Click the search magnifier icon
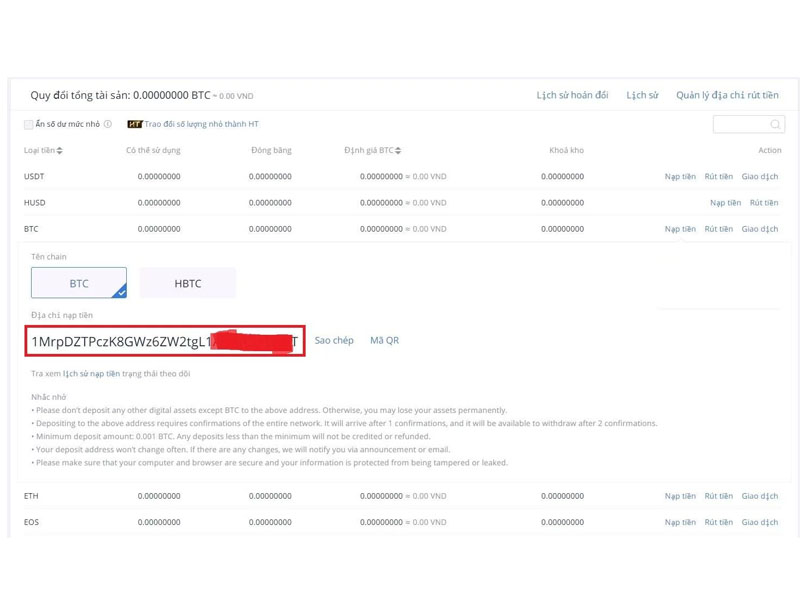 coord(774,124)
